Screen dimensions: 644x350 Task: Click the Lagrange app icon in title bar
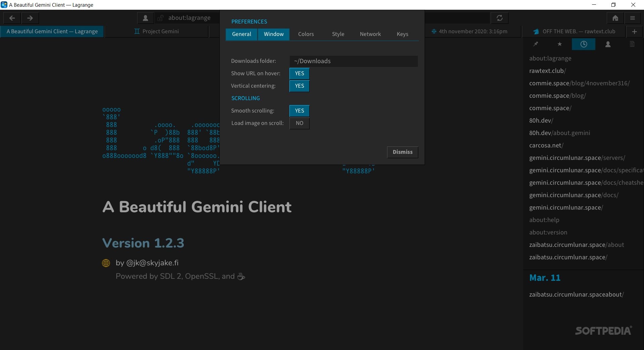pyautogui.click(x=4, y=5)
